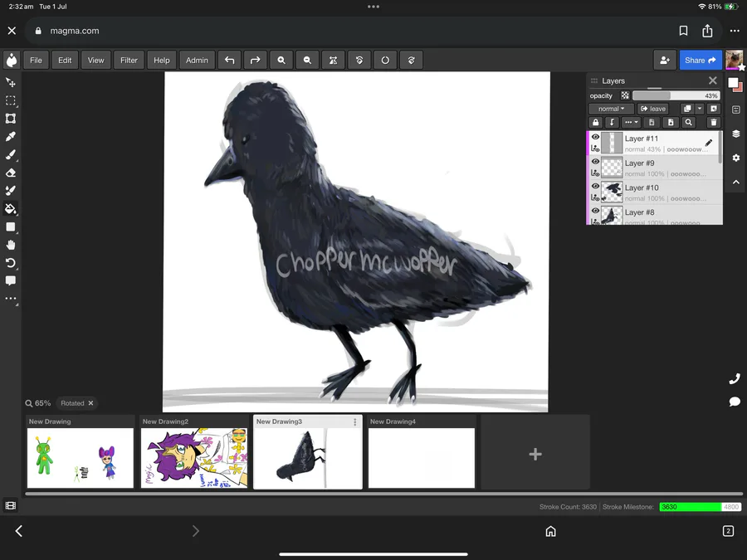Image resolution: width=747 pixels, height=560 pixels.
Task: Click the voice call phone icon
Action: coord(735,378)
